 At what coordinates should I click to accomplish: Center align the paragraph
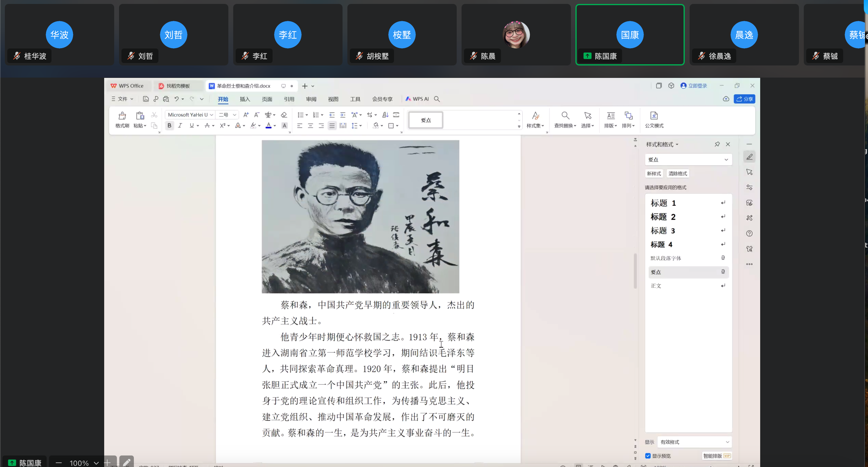click(310, 125)
